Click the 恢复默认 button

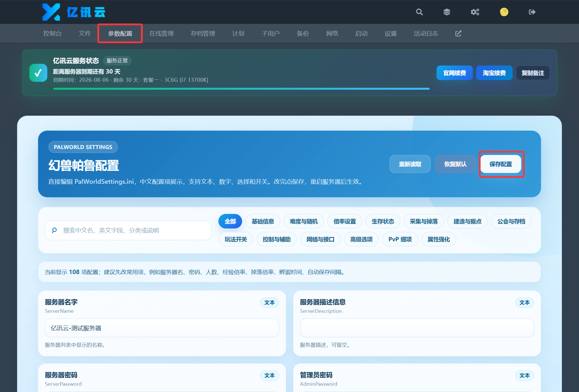tap(455, 164)
